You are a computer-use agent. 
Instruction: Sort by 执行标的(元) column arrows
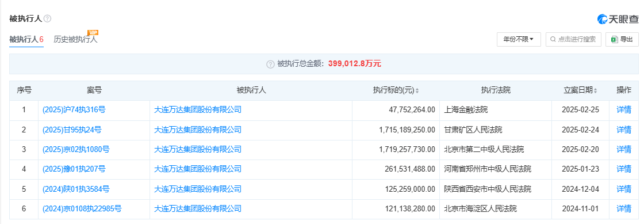coord(417,91)
